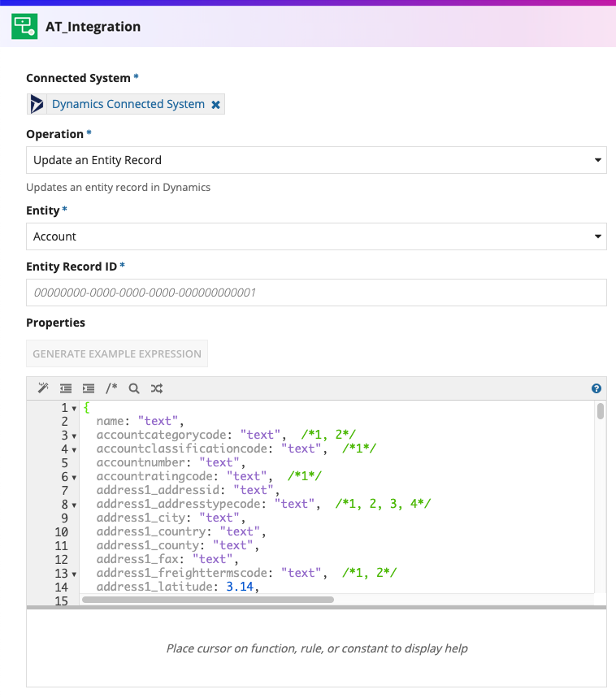Open the Dynamics Connected System link
This screenshot has width=616, height=698.
point(128,104)
